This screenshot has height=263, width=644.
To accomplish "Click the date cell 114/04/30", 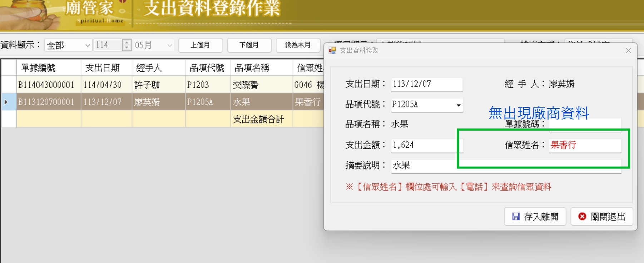I will coord(106,85).
